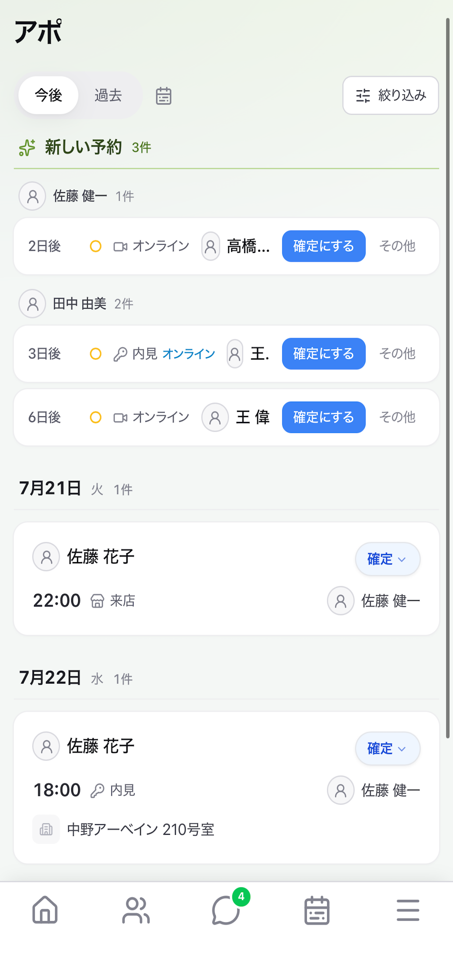The height and width of the screenshot is (980, 453).
Task: Tap the 佐藤 健一 avatar in new reservations
Action: (x=32, y=196)
